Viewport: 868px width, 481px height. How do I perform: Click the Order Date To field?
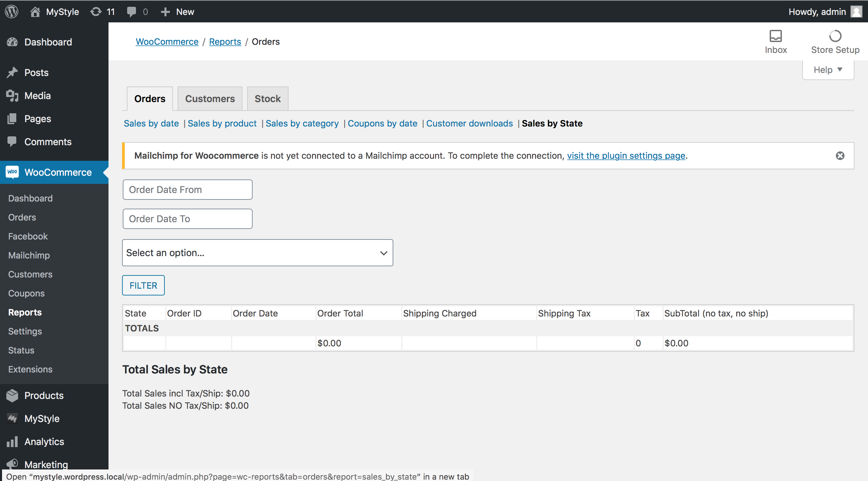point(187,219)
